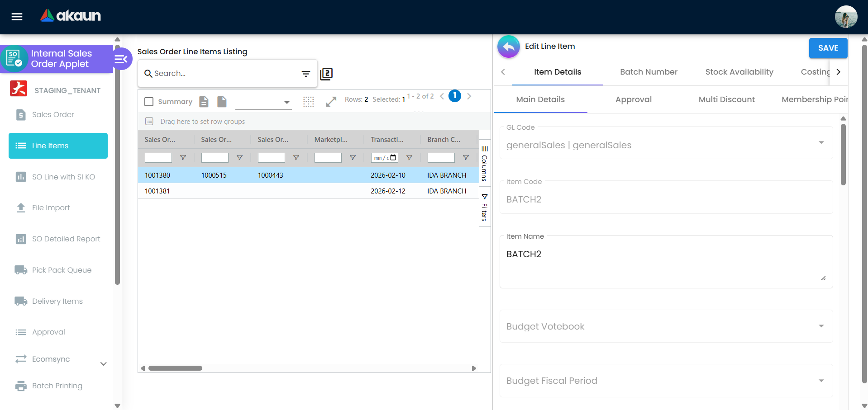This screenshot has width=868, height=410.
Task: Click the horizontal scrollbar under the grid
Action: [x=175, y=368]
